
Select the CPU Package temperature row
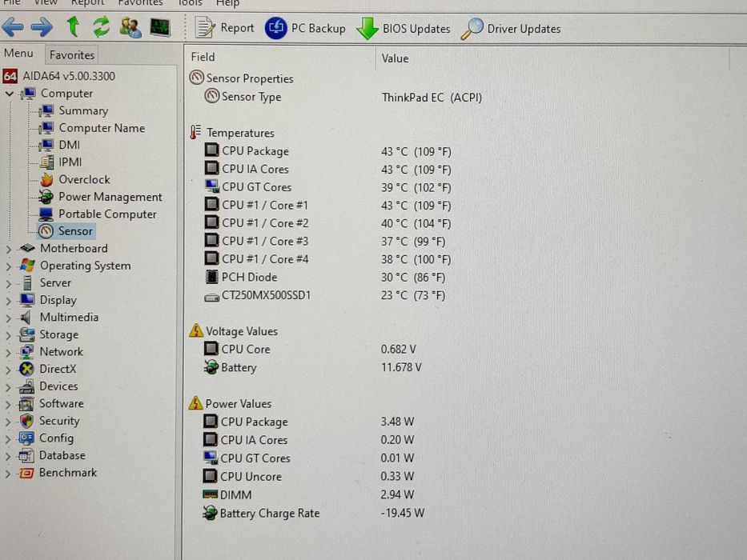[x=327, y=151]
